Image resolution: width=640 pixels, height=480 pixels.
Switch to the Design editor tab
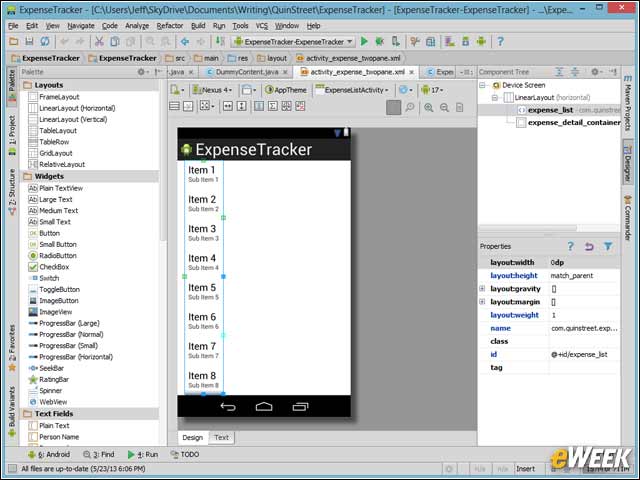point(193,437)
